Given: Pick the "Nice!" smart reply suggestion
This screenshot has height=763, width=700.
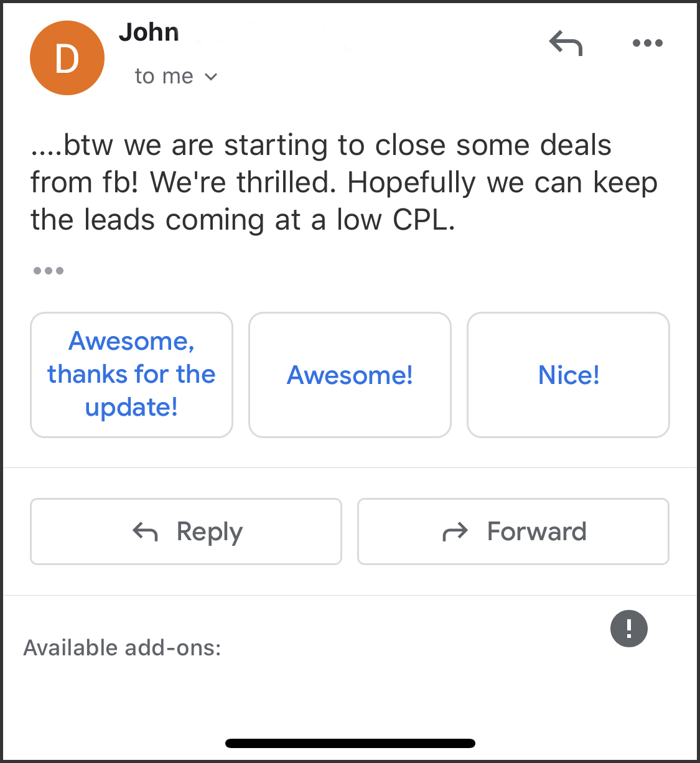Looking at the screenshot, I should click(568, 375).
